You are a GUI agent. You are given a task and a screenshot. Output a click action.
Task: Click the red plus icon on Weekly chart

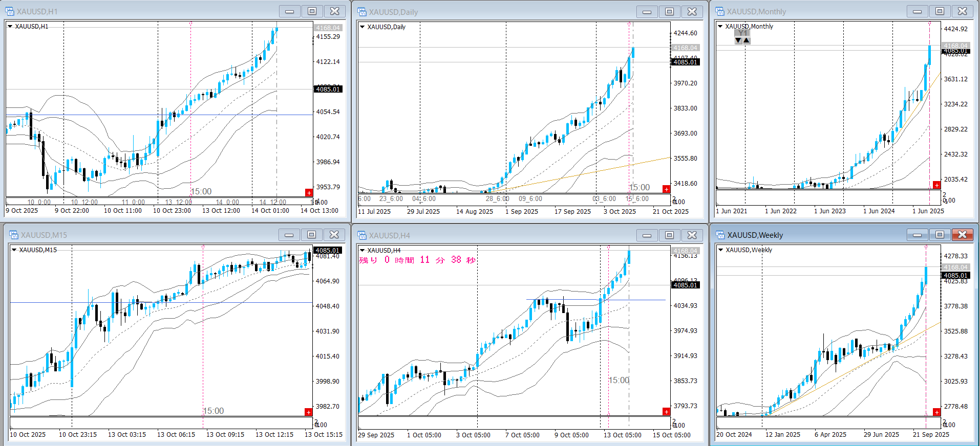pos(936,412)
